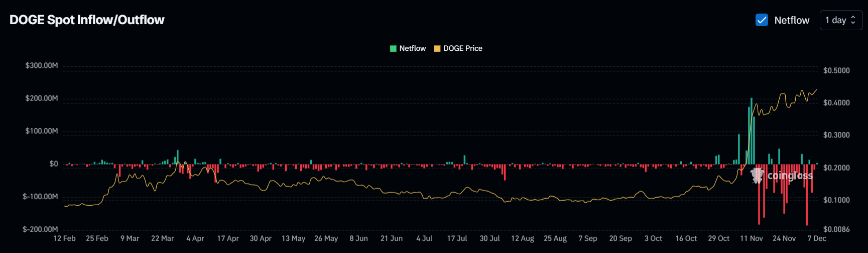This screenshot has height=253, width=868.
Task: Click the up-down chevron in interval selector
Action: click(853, 20)
